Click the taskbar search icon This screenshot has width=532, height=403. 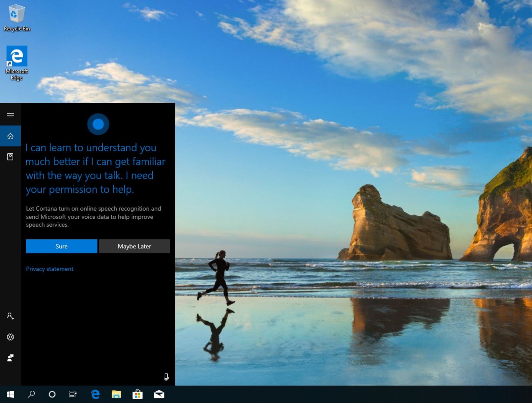(32, 394)
